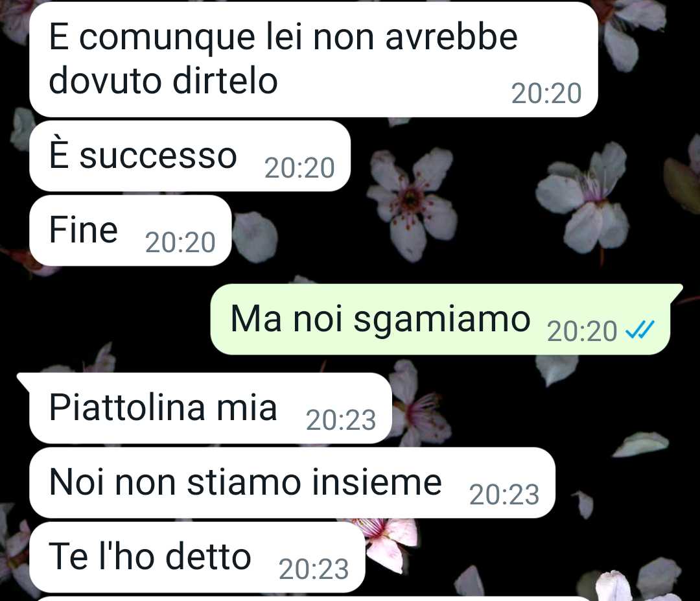
Task: Select the 'Noi non stiamo insieme' message
Action: pyautogui.click(x=292, y=482)
